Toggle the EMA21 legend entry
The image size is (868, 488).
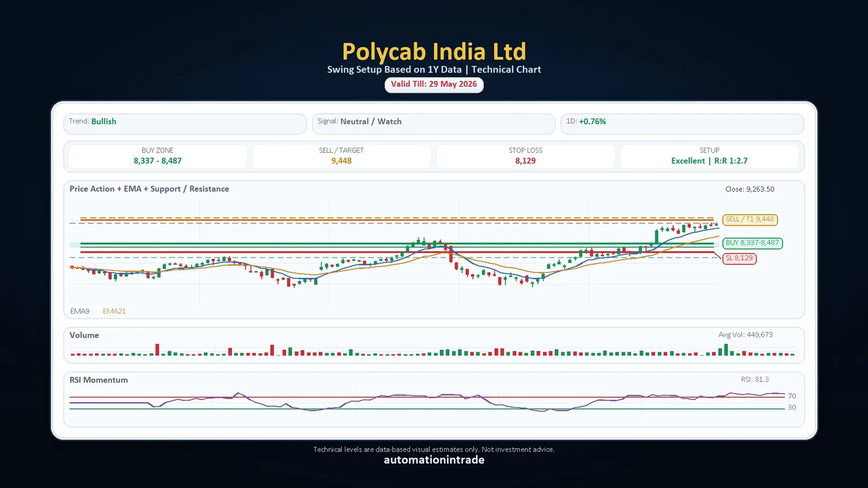(x=114, y=311)
